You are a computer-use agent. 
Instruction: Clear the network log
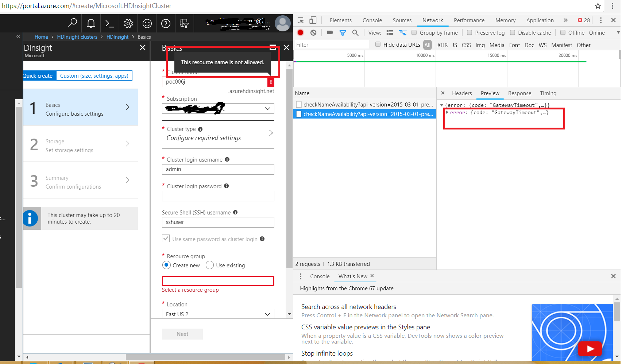point(313,32)
